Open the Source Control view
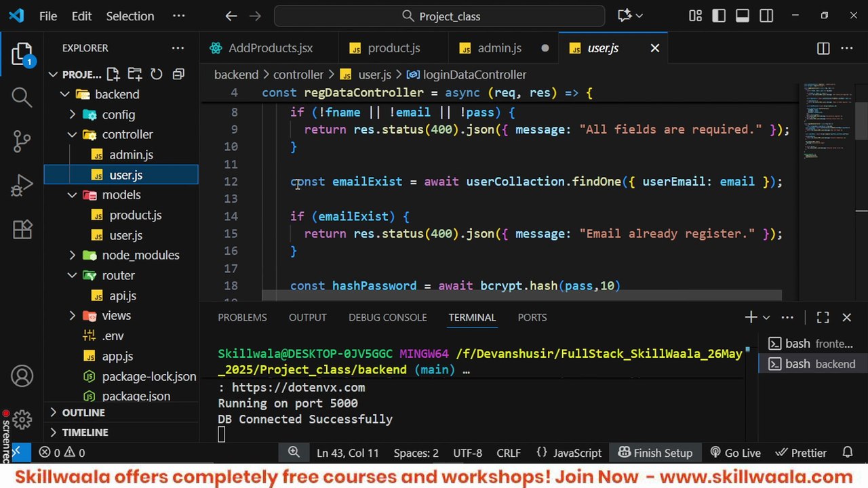Screen dimensions: 868x488 (22, 140)
